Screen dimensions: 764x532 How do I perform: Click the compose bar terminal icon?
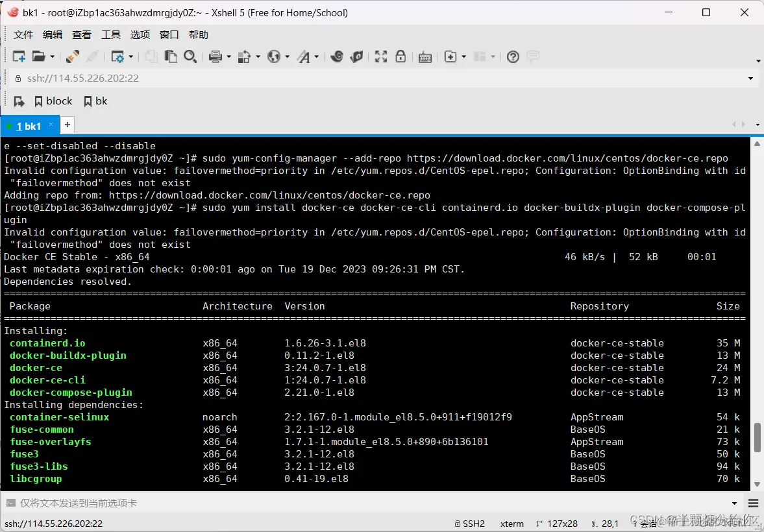tap(10, 503)
